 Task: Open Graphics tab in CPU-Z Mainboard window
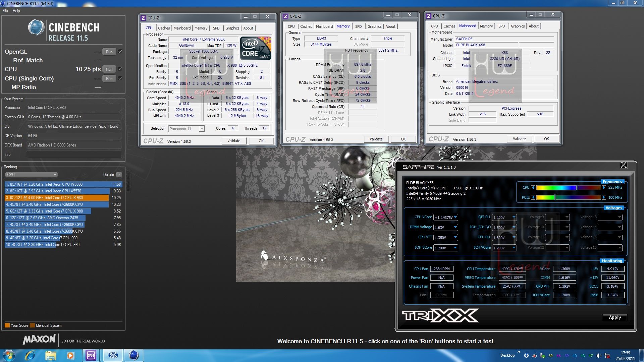tap(518, 26)
